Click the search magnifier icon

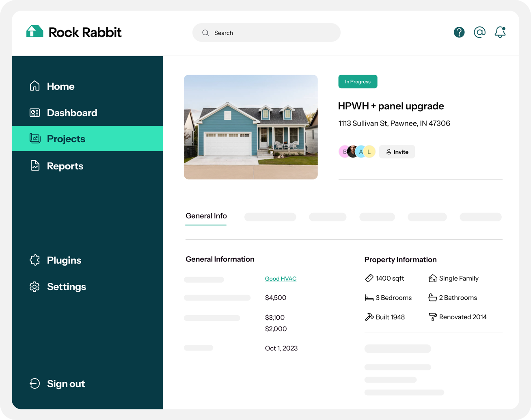point(205,33)
